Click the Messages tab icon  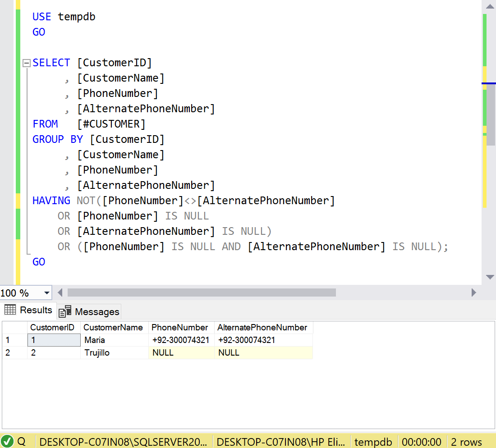coord(65,311)
